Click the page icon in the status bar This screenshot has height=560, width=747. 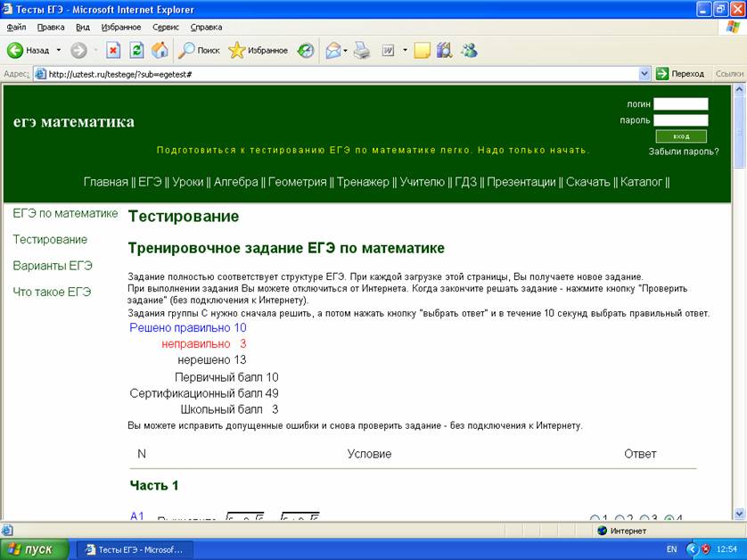click(6, 530)
